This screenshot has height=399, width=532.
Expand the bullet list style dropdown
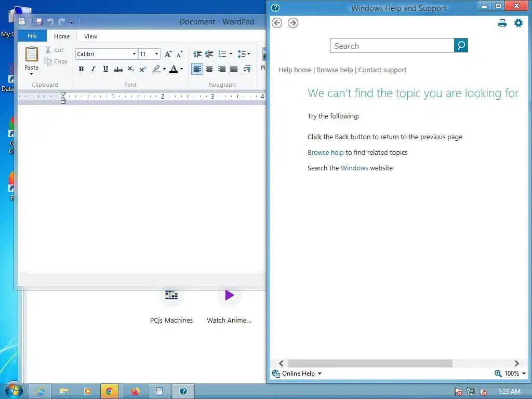coord(231,54)
